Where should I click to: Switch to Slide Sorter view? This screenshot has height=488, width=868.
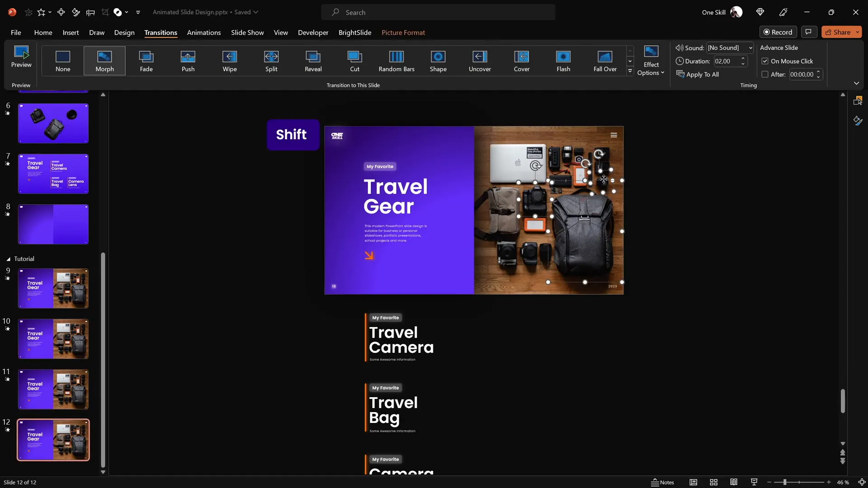(713, 482)
